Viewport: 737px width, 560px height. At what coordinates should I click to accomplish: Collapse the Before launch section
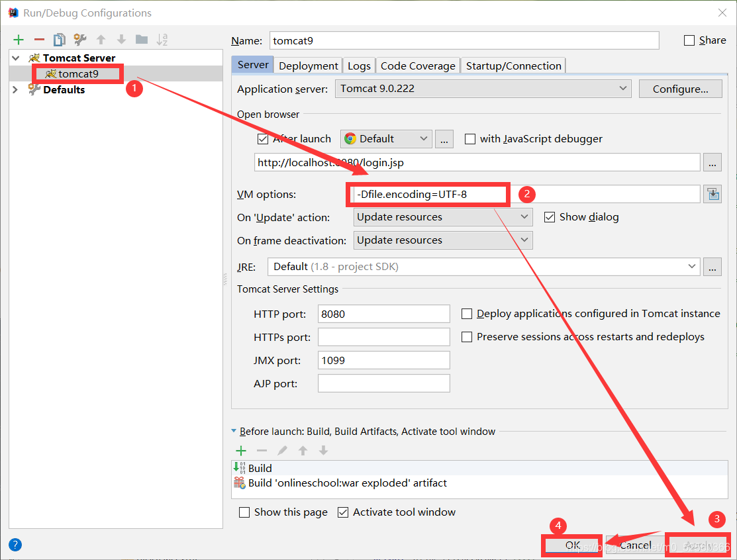click(234, 431)
